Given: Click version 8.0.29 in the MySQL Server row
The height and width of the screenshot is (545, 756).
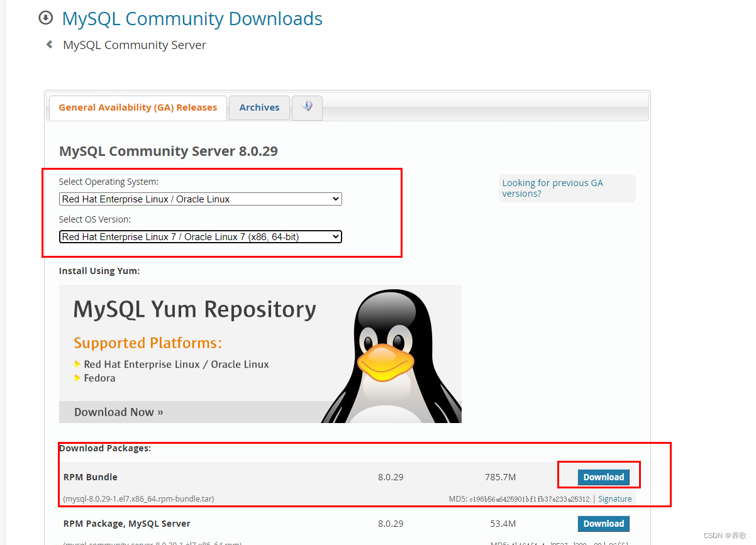Looking at the screenshot, I should (391, 524).
